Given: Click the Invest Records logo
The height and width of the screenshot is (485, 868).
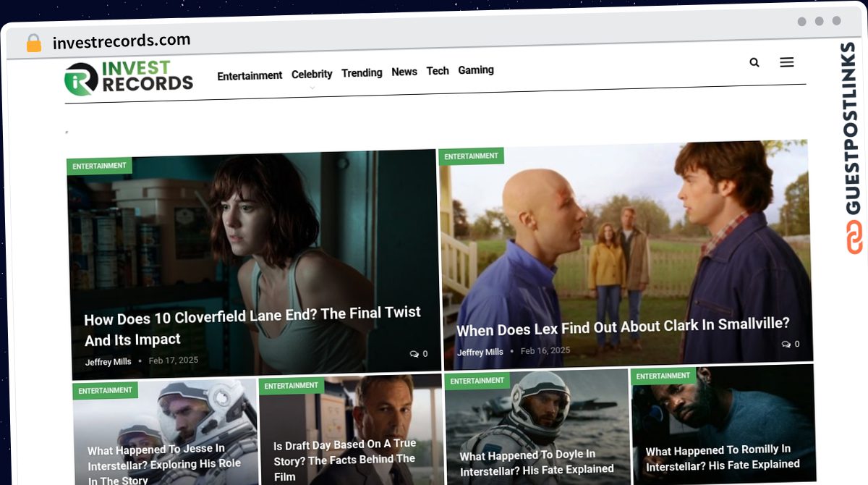Looking at the screenshot, I should [x=129, y=78].
